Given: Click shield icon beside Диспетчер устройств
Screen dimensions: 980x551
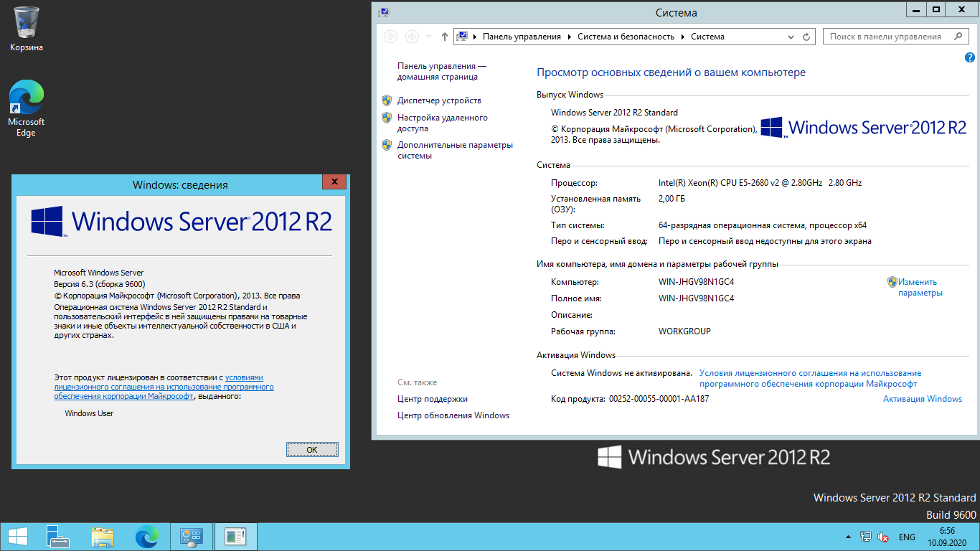Looking at the screenshot, I should tap(387, 100).
